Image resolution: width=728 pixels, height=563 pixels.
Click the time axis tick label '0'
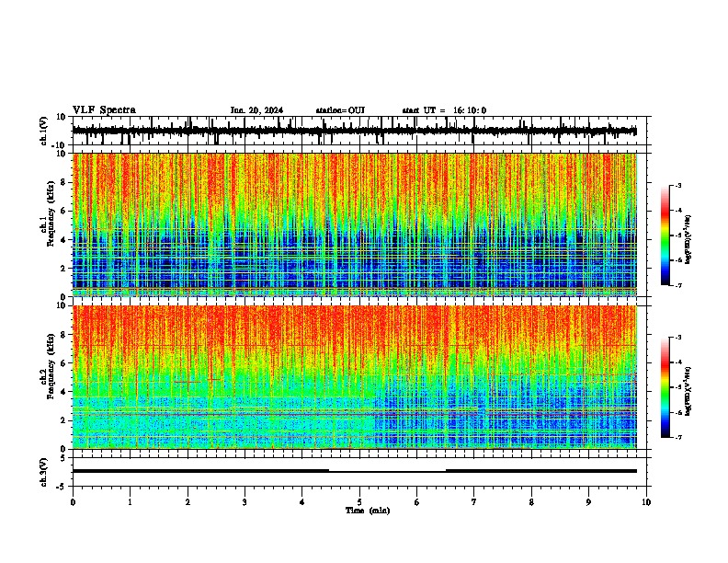click(73, 502)
